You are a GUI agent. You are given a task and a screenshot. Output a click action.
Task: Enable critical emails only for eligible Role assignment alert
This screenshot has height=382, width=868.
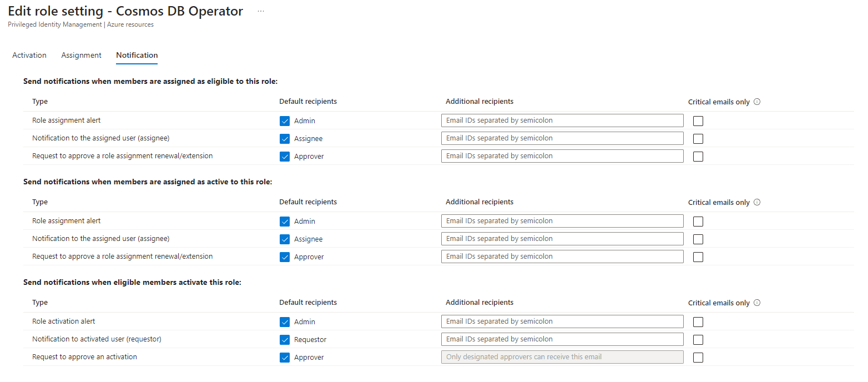click(698, 121)
